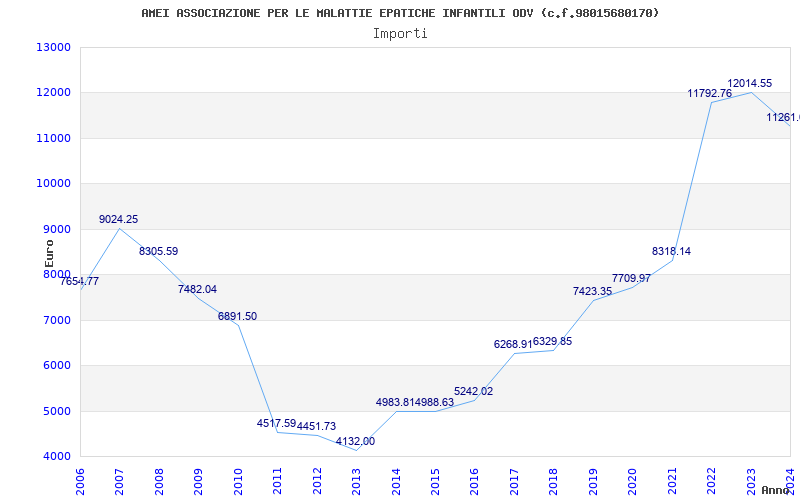Click the 2009 x-axis year label

198,481
